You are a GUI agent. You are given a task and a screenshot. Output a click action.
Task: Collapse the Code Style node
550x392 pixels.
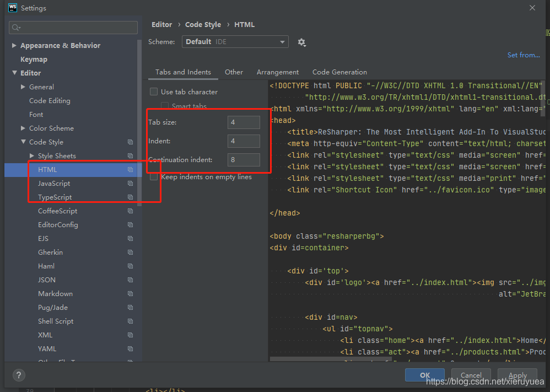[x=23, y=142]
